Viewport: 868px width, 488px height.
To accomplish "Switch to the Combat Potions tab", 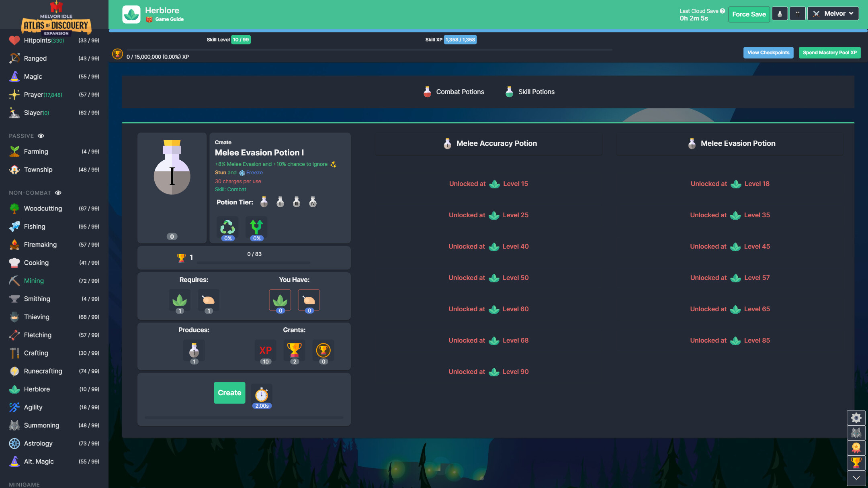I will coord(453,92).
